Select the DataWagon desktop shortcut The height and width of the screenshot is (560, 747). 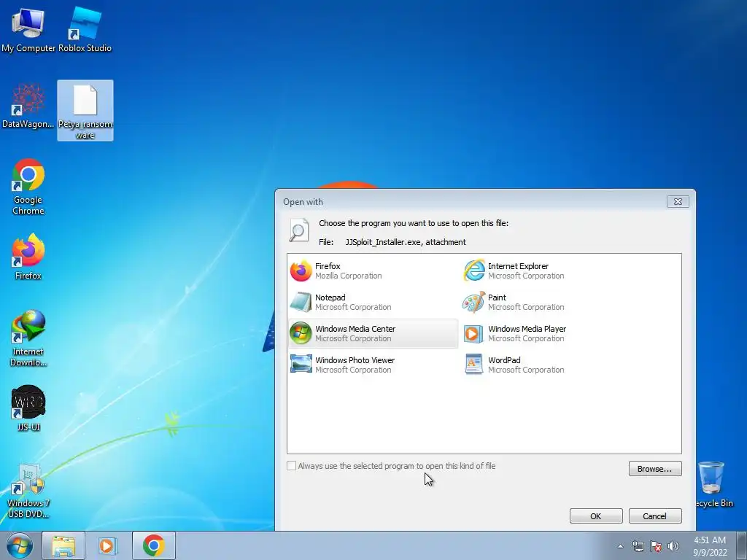coord(28,106)
